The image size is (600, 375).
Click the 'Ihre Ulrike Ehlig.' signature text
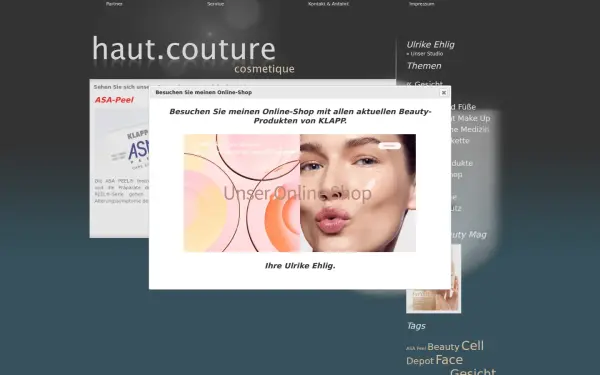tap(300, 266)
